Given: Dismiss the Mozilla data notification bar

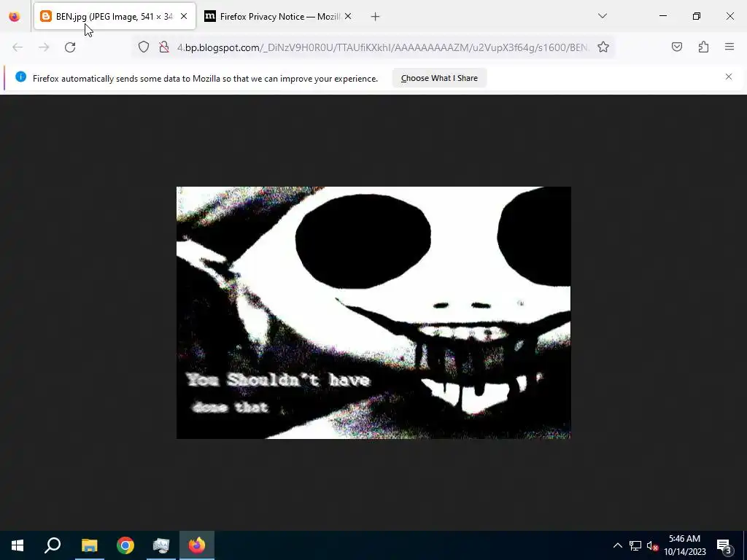Looking at the screenshot, I should [729, 77].
